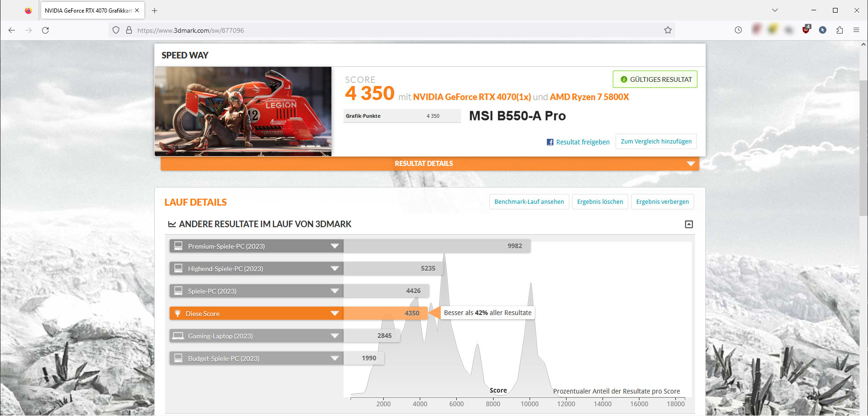Image resolution: width=868 pixels, height=416 pixels.
Task: Click the orange 4350 score bar
Action: click(385, 313)
